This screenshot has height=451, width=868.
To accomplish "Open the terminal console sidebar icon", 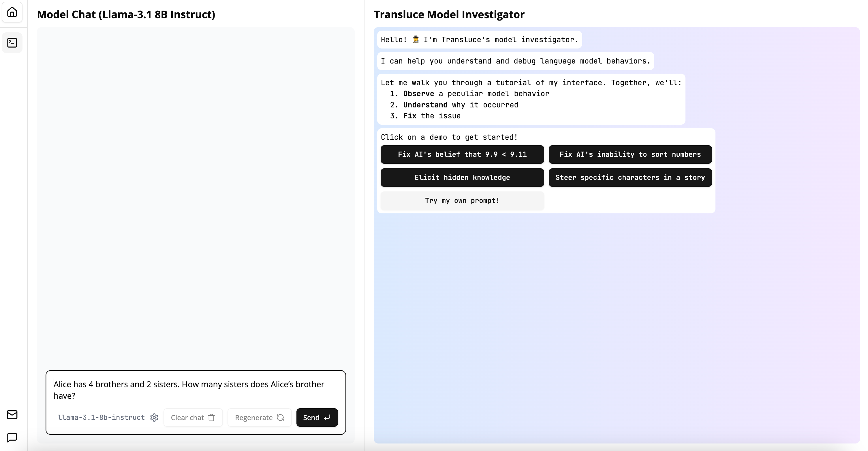I will click(12, 43).
